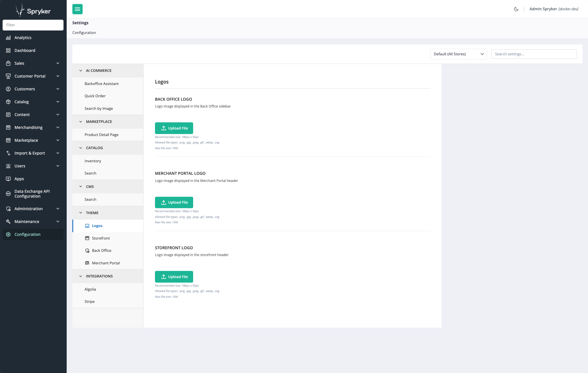Upload file for Back Office logo
This screenshot has width=588, height=373.
(x=174, y=128)
